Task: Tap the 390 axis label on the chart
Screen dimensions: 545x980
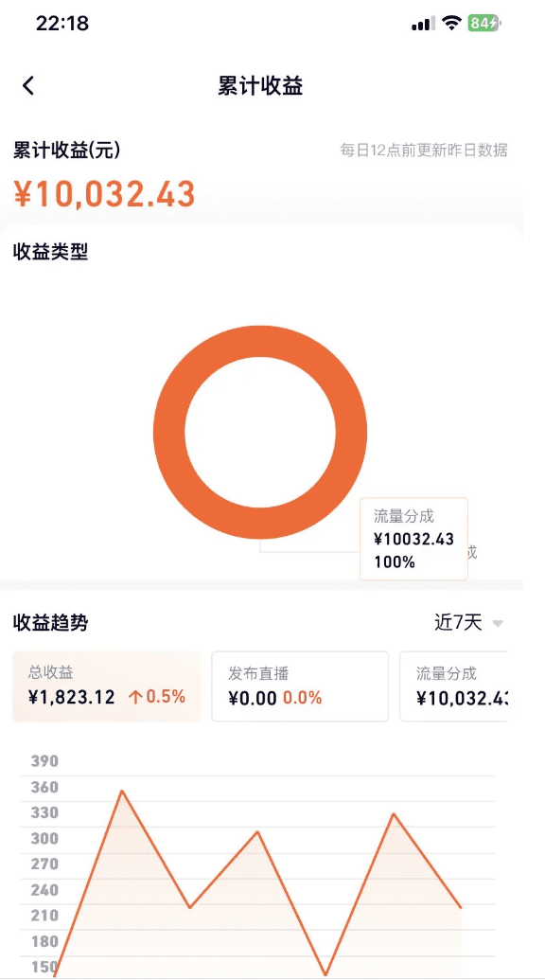Action: coord(44,760)
